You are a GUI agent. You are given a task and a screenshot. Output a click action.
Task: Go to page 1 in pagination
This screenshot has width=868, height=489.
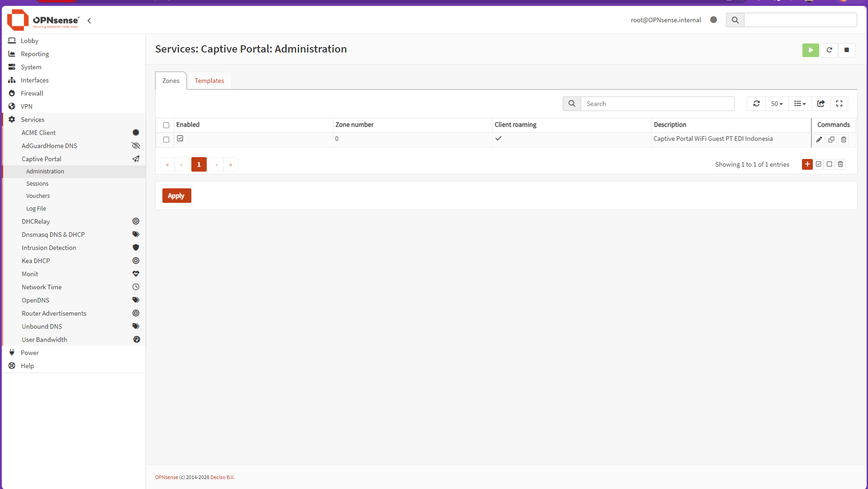point(199,164)
